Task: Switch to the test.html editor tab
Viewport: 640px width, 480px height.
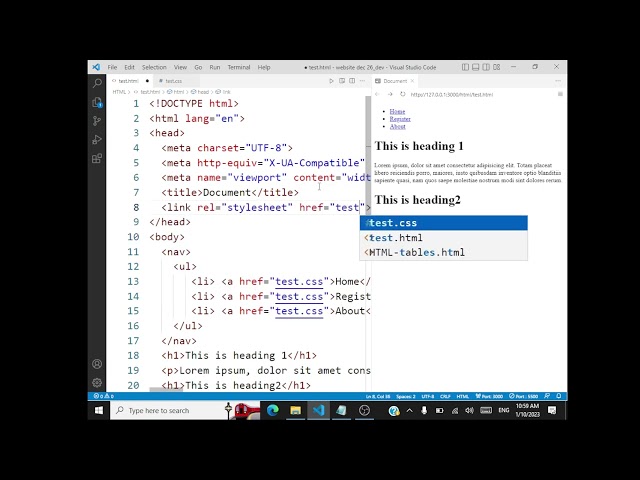Action: (x=129, y=81)
